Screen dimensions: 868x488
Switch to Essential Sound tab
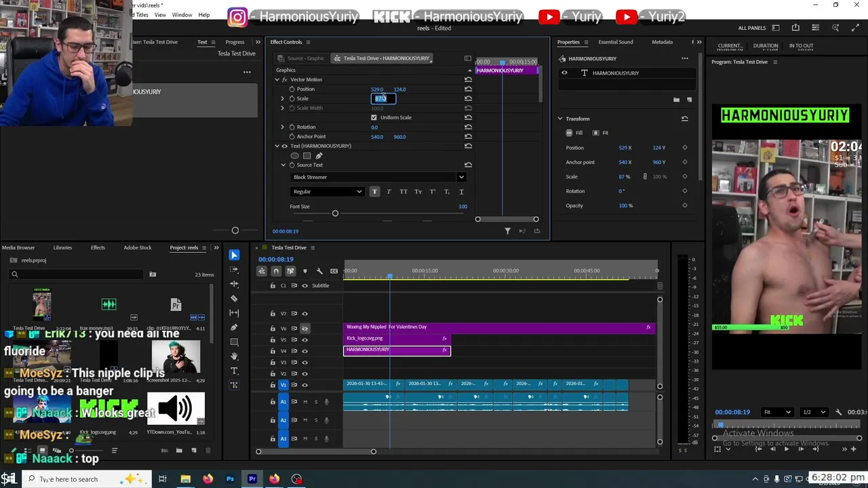tap(615, 42)
